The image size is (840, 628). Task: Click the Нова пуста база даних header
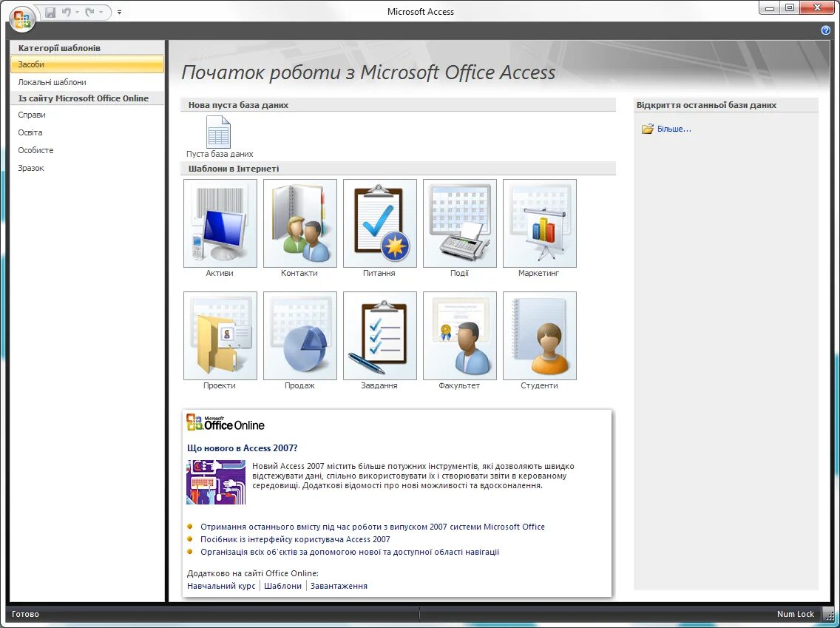click(x=398, y=105)
